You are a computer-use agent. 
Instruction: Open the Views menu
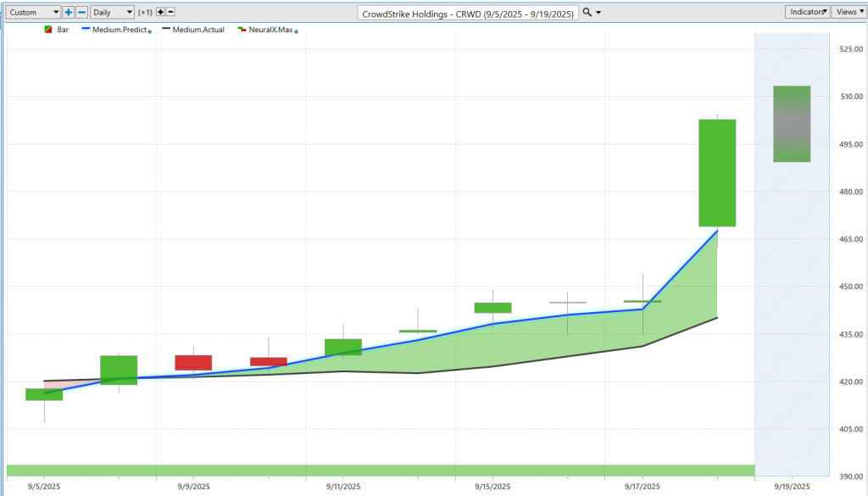click(846, 12)
